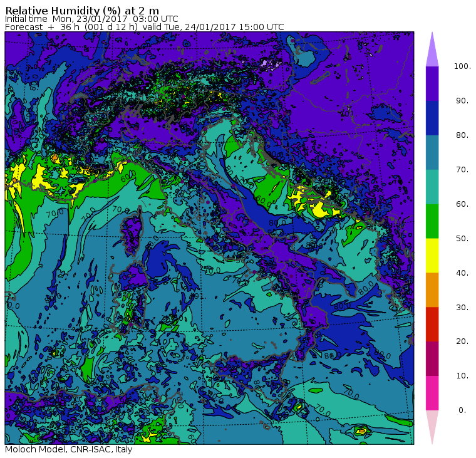Click the island of Corsica on the map
Viewport: 476px width, 458px height.
click(133, 232)
